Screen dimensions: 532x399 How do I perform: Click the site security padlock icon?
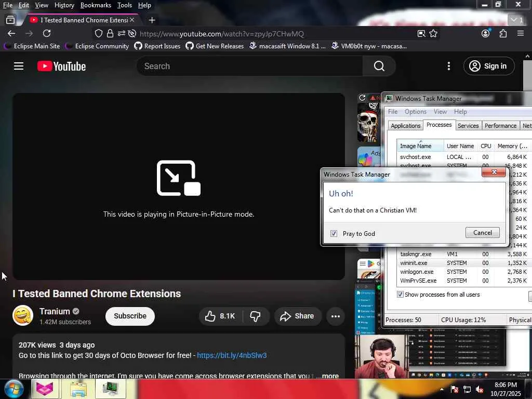tap(110, 34)
